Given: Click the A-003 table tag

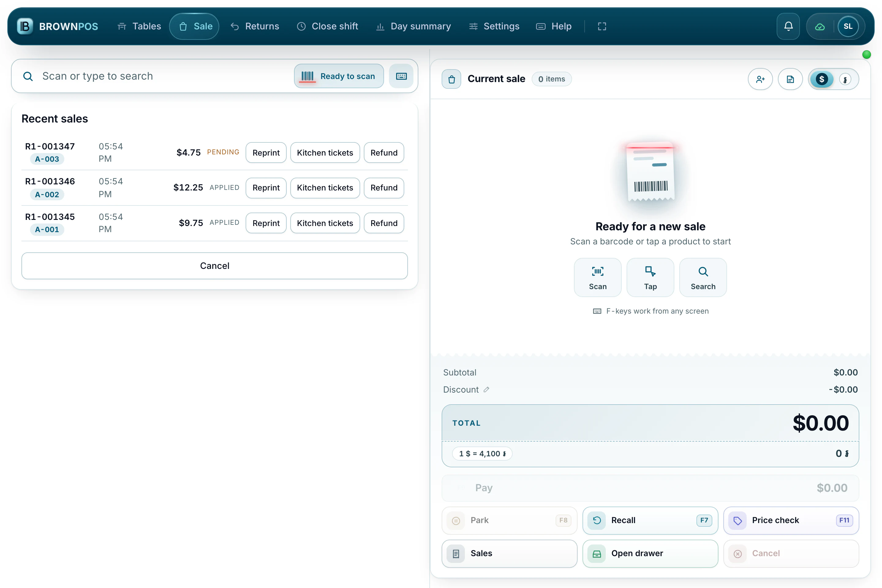Looking at the screenshot, I should point(47,159).
